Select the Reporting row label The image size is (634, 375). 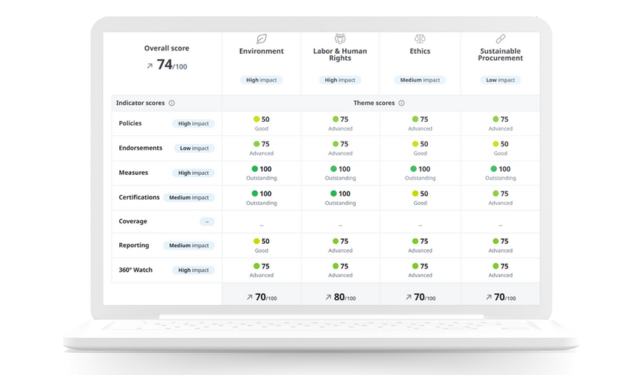(x=134, y=245)
